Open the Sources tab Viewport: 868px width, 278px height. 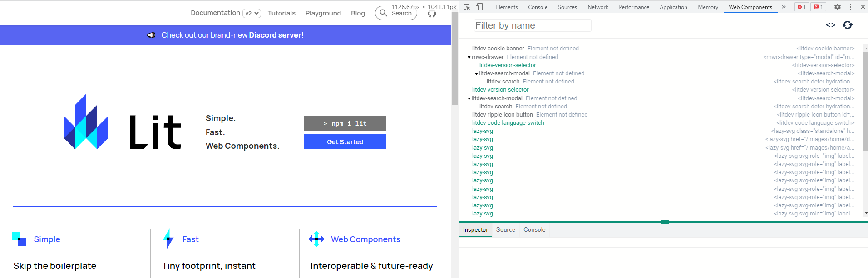(x=567, y=7)
